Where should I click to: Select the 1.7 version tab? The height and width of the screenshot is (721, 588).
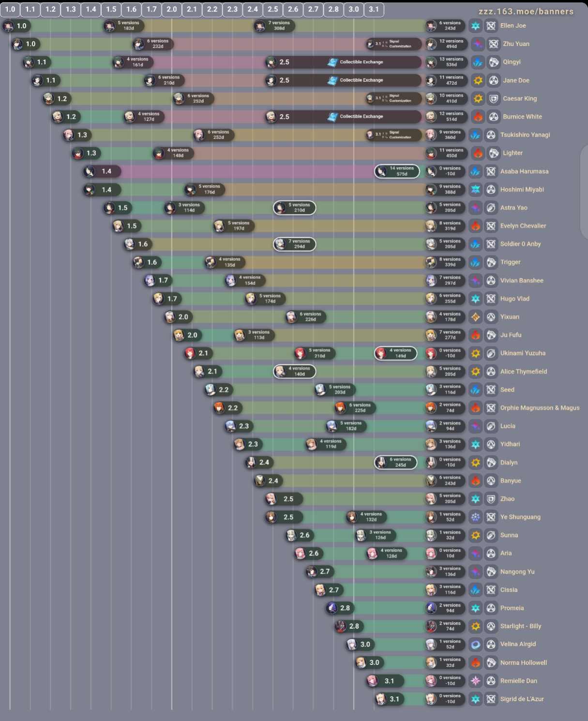(151, 9)
